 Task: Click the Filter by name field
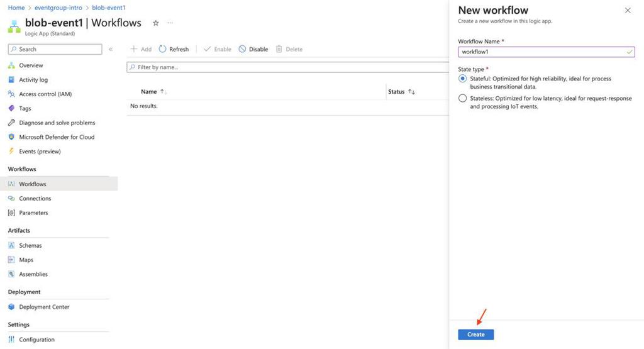[287, 67]
